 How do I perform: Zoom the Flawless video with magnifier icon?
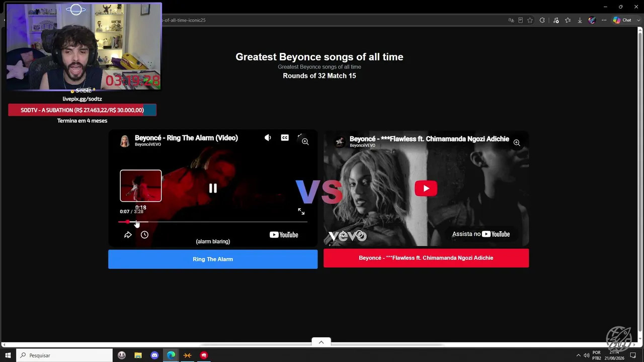pos(517,143)
